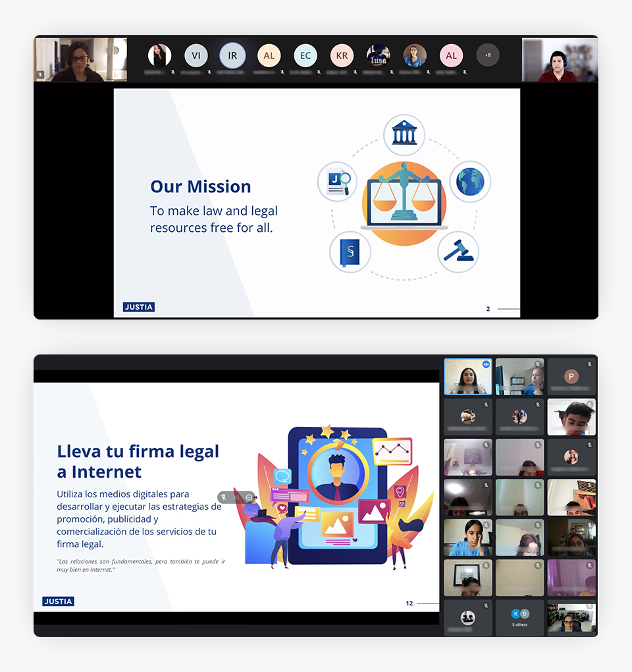Select the top-right man with headset video

pos(560,60)
